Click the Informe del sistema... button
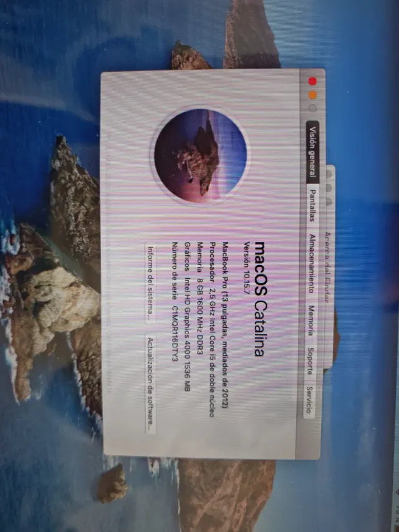This screenshot has width=399, height=532. coord(150,283)
